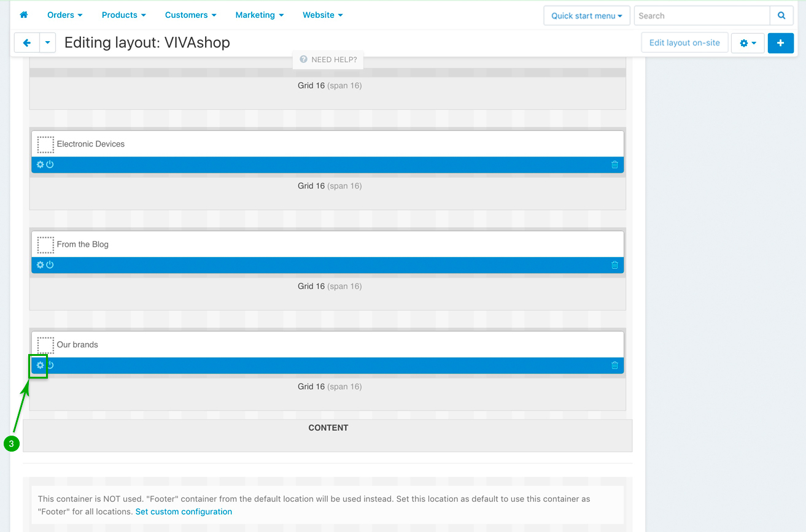This screenshot has width=806, height=532.
Task: Click the blue plus add button
Action: [x=780, y=43]
